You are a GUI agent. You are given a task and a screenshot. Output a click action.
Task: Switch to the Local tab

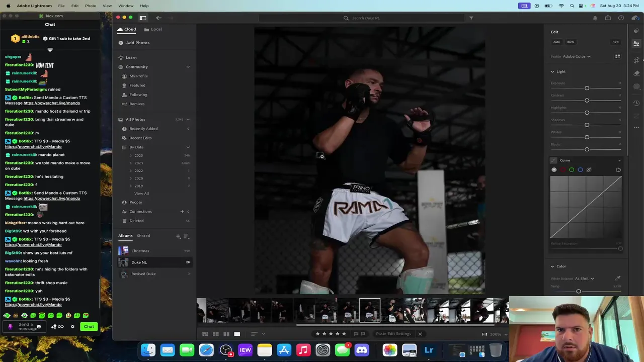pos(153,29)
